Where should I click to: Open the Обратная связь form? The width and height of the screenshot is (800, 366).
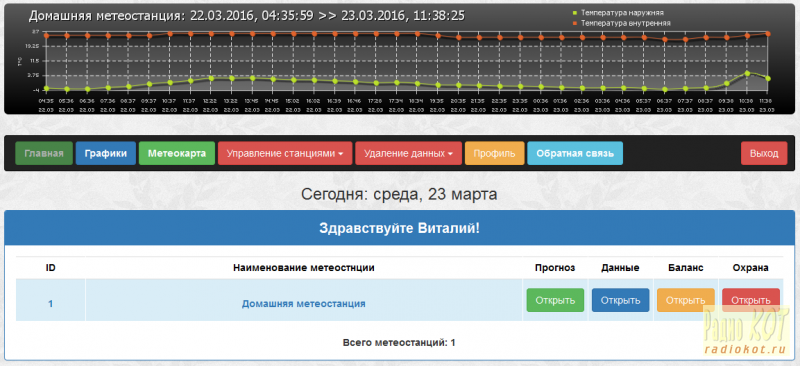pyautogui.click(x=575, y=154)
